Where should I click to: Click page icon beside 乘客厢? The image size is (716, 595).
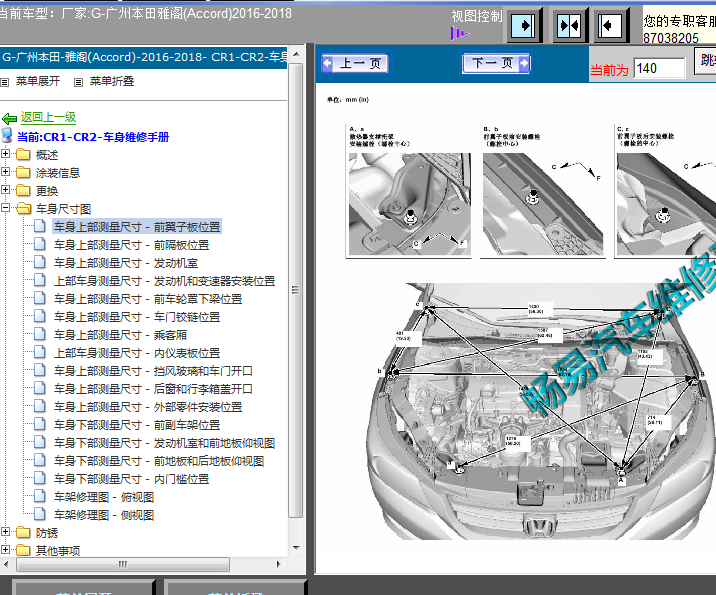pos(40,334)
